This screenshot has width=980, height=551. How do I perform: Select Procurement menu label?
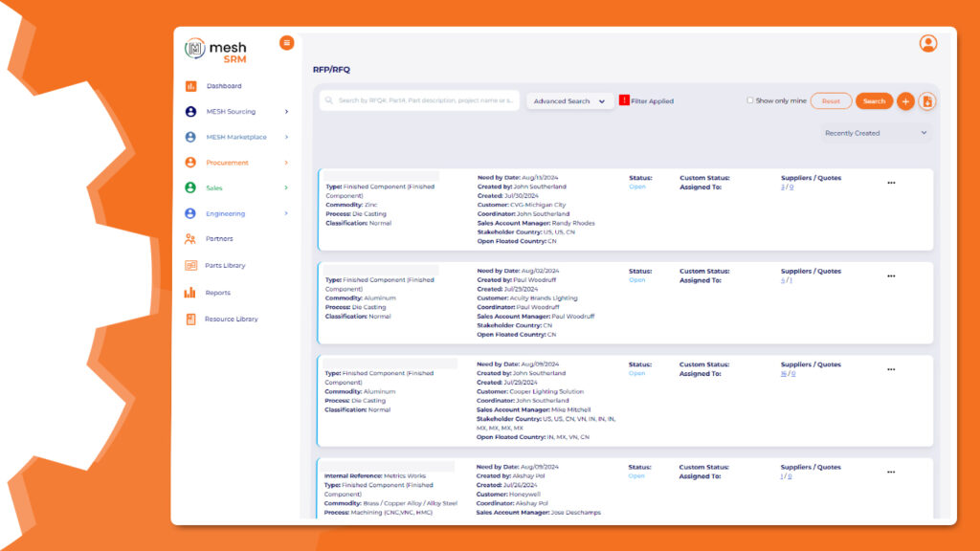coord(228,163)
